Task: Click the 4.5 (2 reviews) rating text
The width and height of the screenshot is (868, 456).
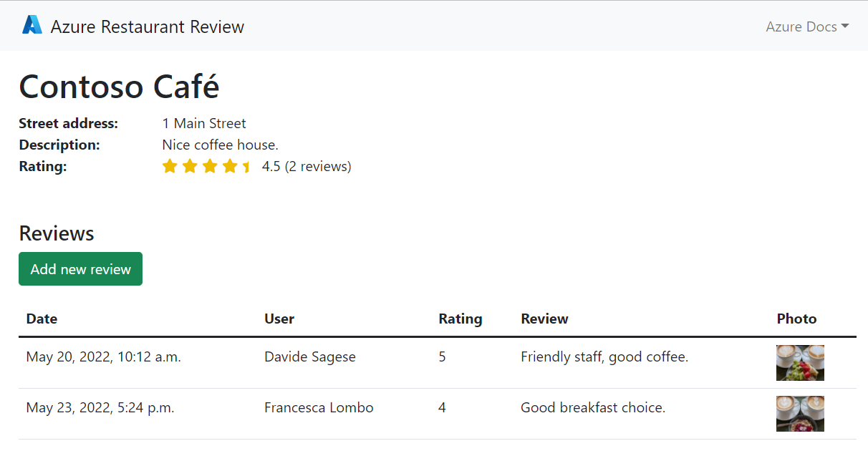Action: coord(307,167)
